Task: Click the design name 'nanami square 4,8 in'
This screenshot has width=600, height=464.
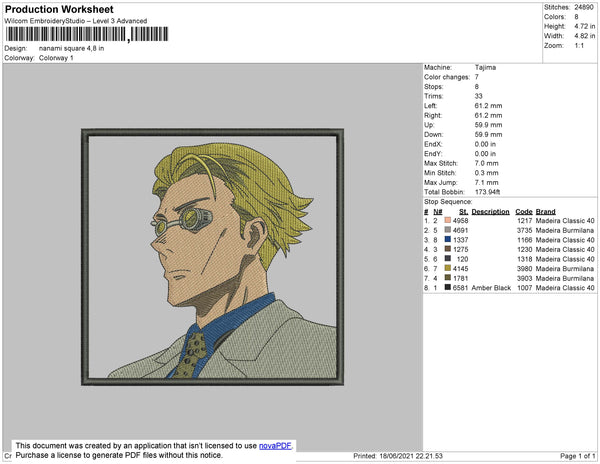Action: coord(72,49)
